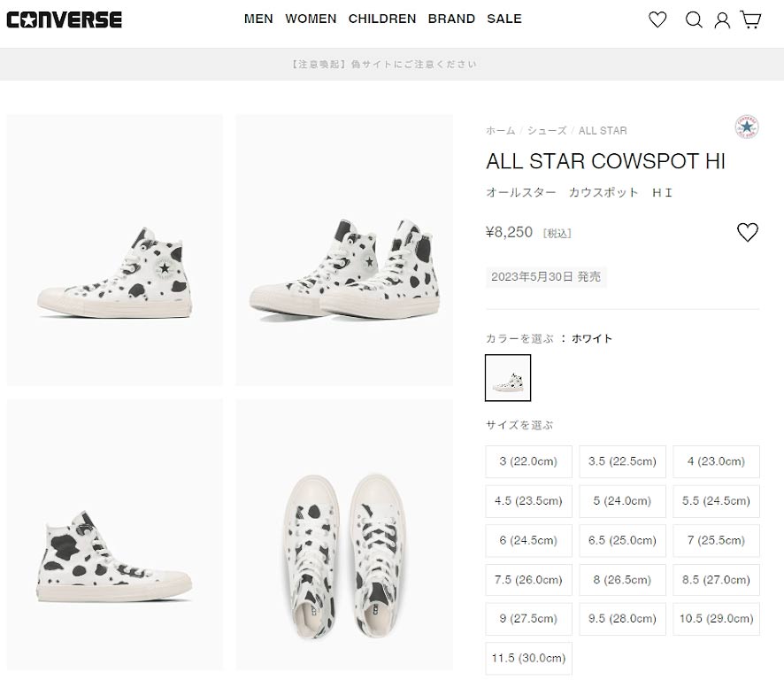Viewport: 784px width, 680px height.
Task: Select the white color swatch
Action: [x=508, y=378]
